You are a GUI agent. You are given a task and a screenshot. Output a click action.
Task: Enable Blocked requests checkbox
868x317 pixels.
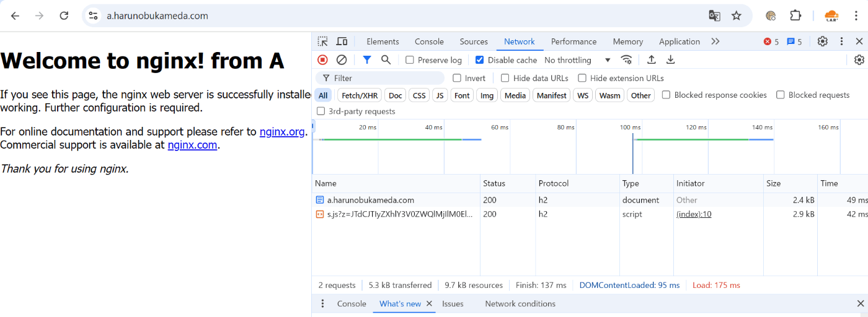pos(781,95)
